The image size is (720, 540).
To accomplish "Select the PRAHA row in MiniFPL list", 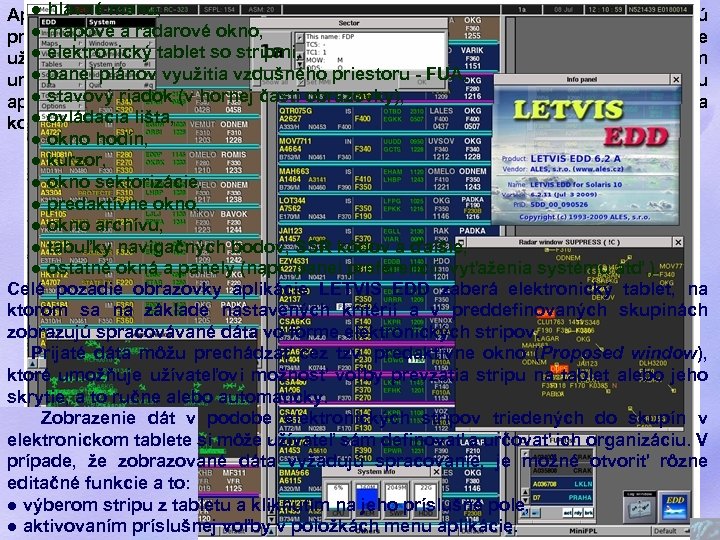I will pos(562,497).
